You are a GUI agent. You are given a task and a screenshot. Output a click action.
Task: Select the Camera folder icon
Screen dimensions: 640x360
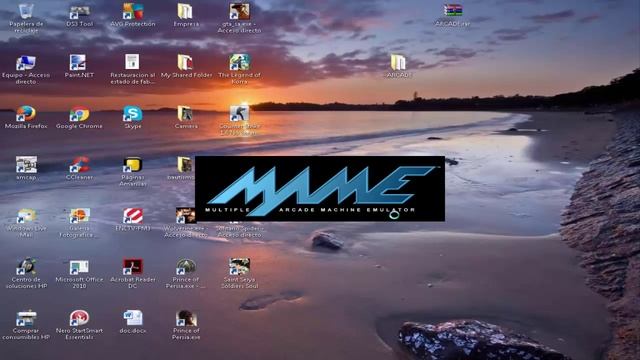pyautogui.click(x=185, y=114)
